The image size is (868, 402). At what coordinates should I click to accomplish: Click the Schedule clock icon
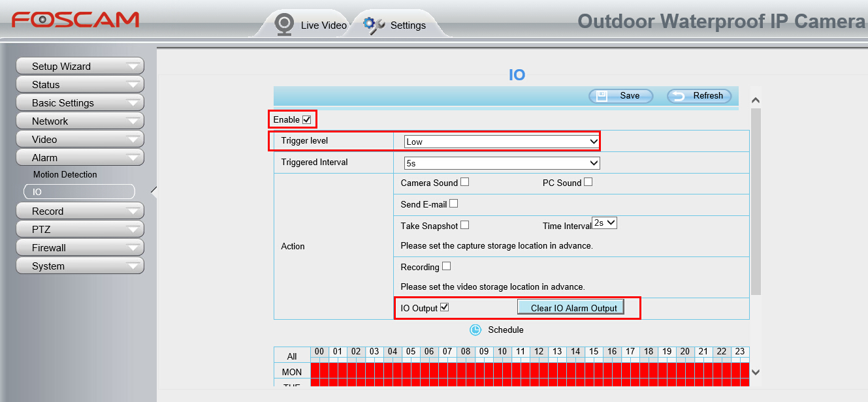[475, 330]
